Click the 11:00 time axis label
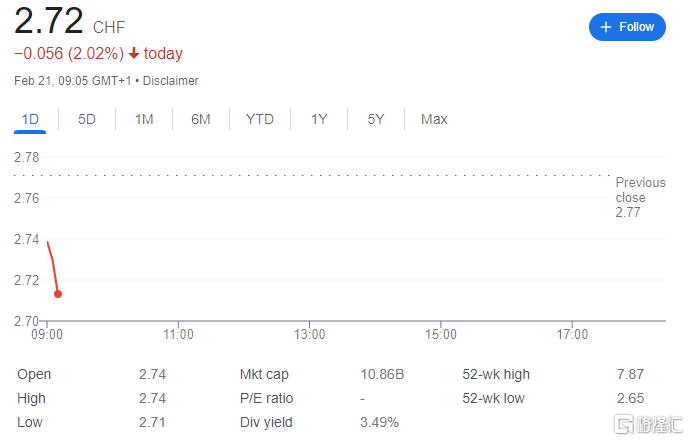 tap(178, 334)
